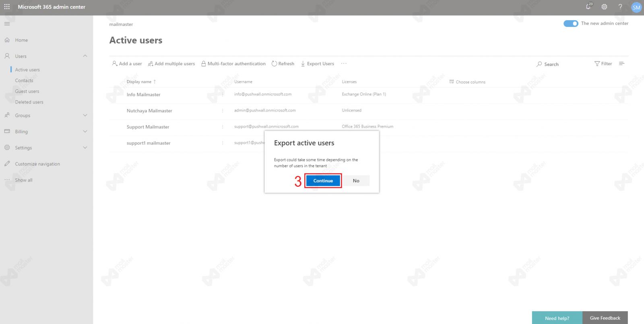Click the Show all ellipsis icon
Image resolution: width=644 pixels, height=324 pixels.
7,180
